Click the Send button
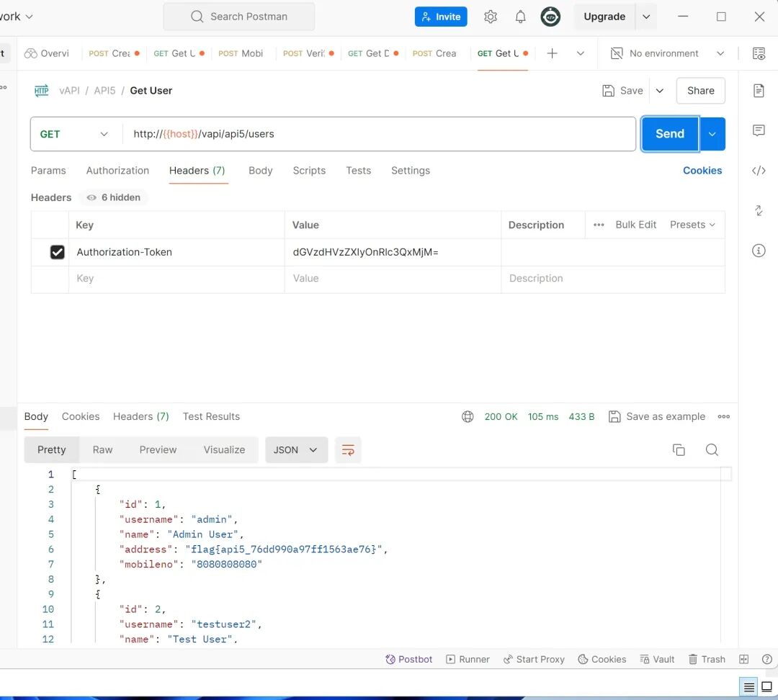 click(x=669, y=134)
